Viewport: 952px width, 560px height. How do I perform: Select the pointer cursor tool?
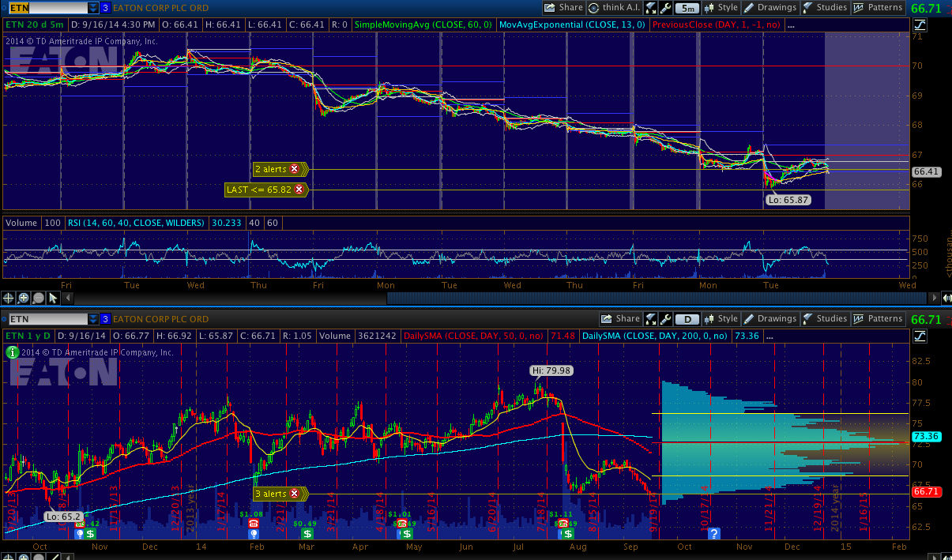53,298
